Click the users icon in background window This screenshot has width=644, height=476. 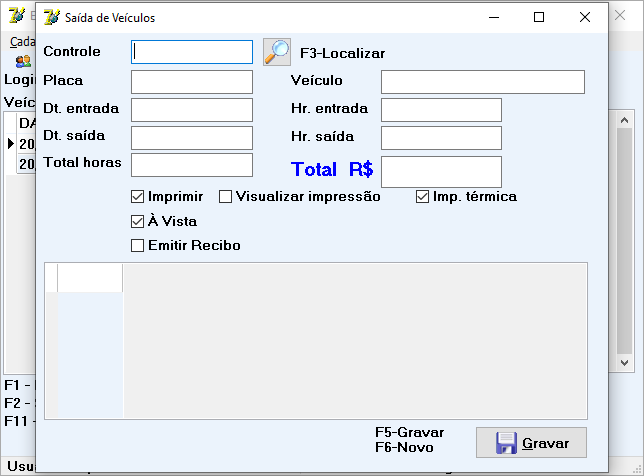click(x=23, y=62)
